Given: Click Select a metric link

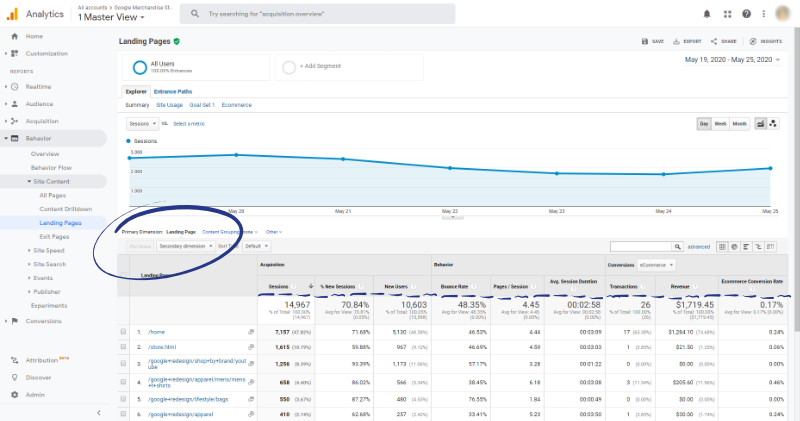Looking at the screenshot, I should pos(189,124).
